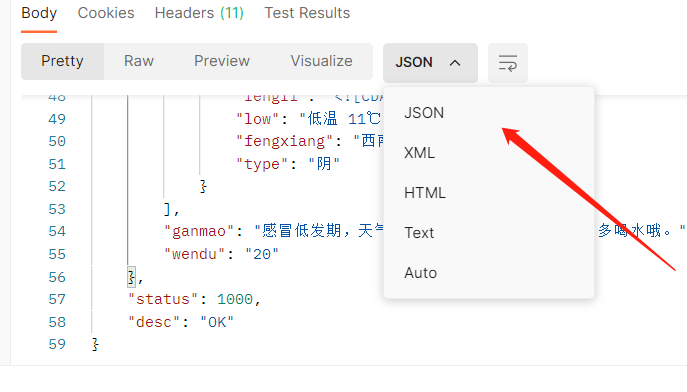Open the Cookies tab
Image resolution: width=687 pixels, height=392 pixels.
106,13
